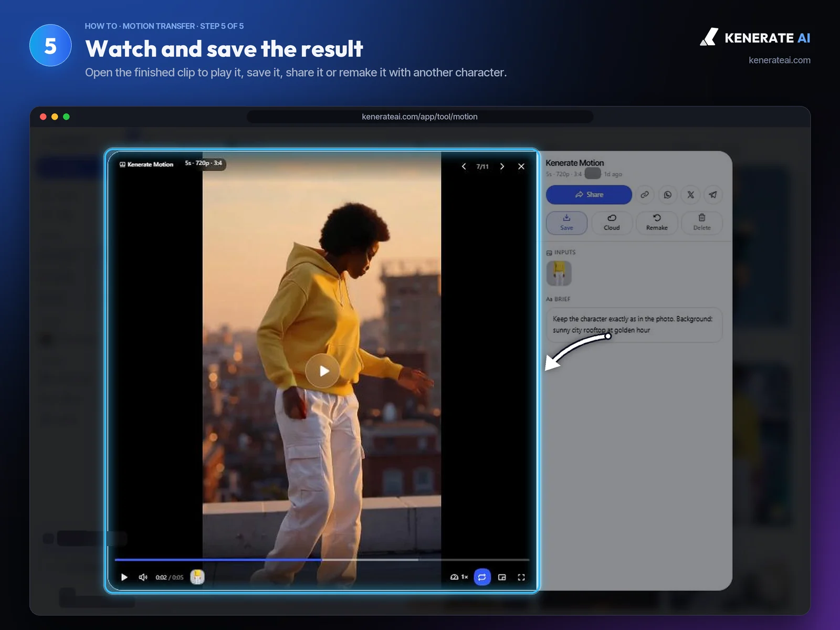Delete the clip with the trash button

(x=702, y=223)
